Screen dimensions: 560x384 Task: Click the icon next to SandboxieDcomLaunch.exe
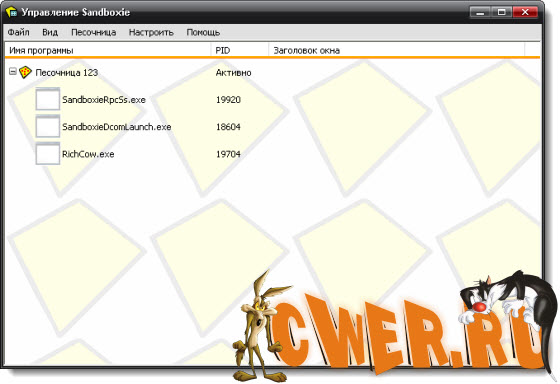pyautogui.click(x=48, y=126)
